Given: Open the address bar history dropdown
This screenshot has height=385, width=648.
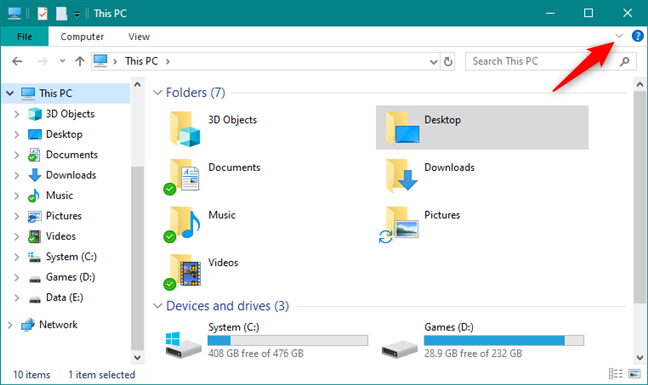Looking at the screenshot, I should coord(434,62).
